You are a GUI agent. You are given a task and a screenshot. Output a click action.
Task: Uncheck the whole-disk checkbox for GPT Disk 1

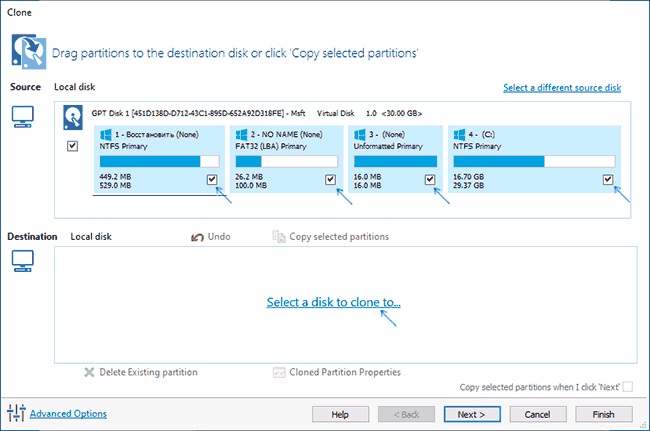point(72,146)
